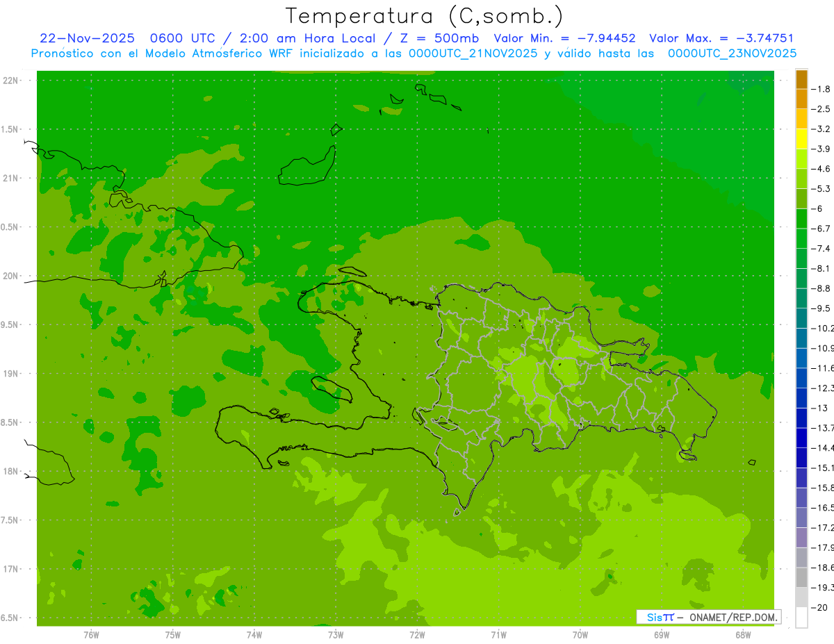Click the white swatch at bottom of colorbar

click(x=801, y=617)
